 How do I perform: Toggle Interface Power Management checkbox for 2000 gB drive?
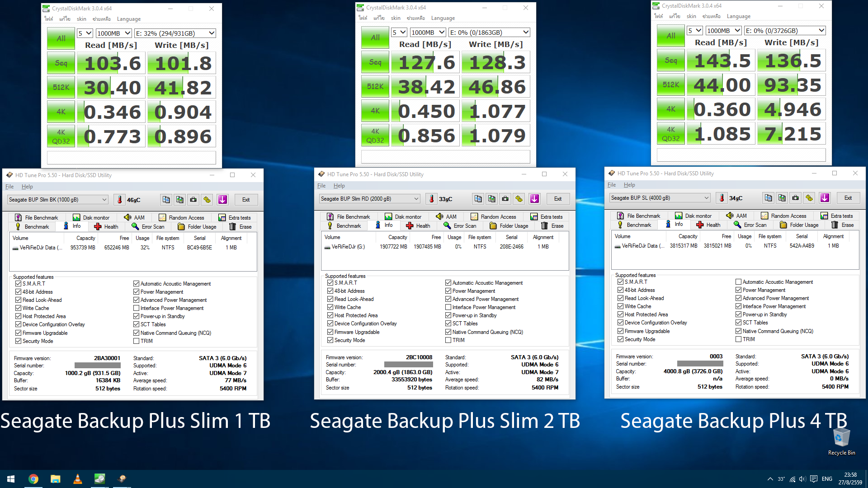point(448,307)
